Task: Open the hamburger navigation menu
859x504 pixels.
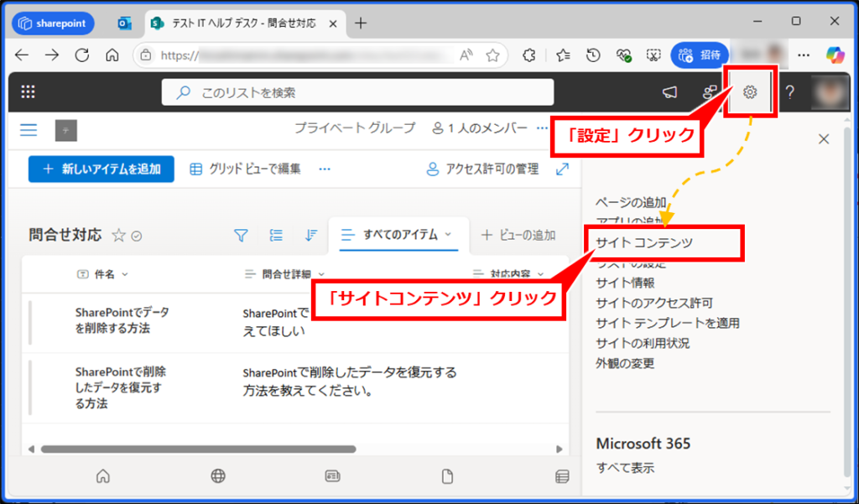Action: (29, 130)
